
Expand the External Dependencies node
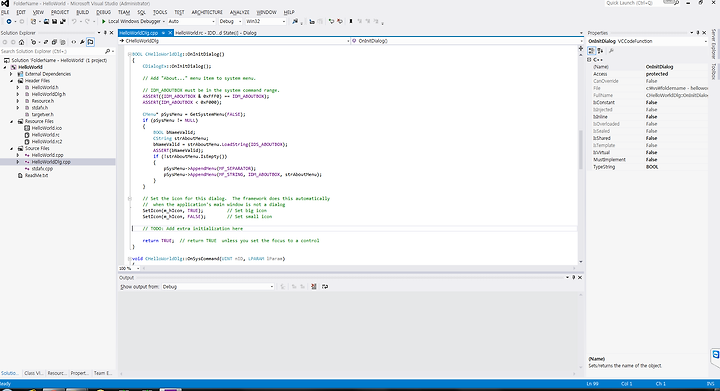11,74
